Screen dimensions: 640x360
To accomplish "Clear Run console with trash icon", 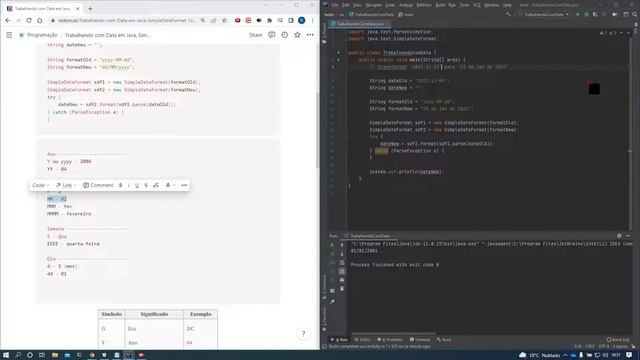I will coord(342,289).
